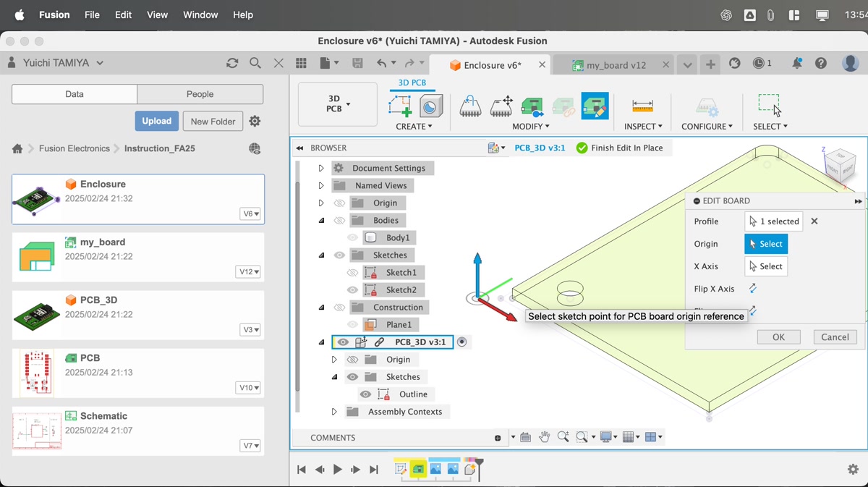This screenshot has width=868, height=487.
Task: Open the Yuichi TAMIYA account dropdown
Action: [x=64, y=63]
